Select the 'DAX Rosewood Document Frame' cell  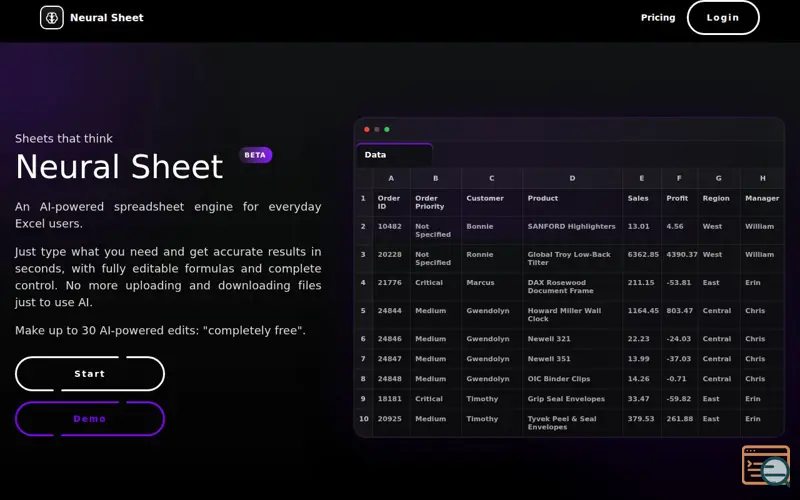(572, 287)
